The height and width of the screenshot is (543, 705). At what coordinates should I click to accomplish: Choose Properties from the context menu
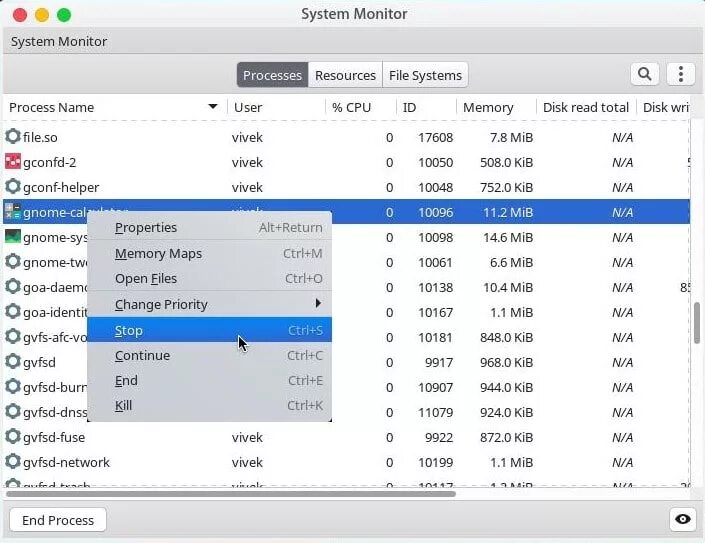210,227
